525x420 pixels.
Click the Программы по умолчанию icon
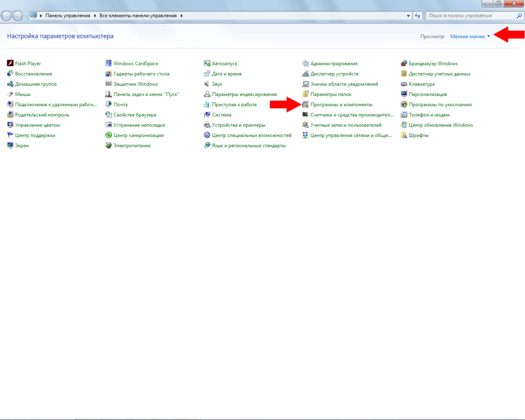(404, 104)
